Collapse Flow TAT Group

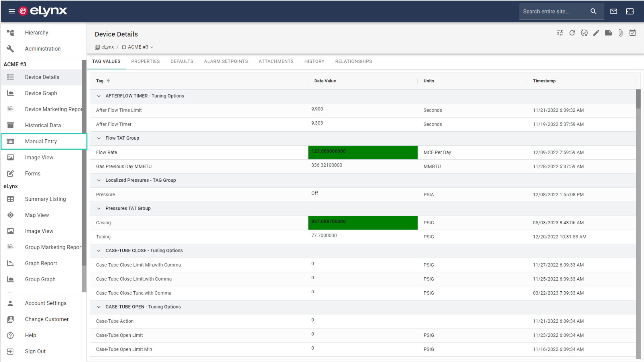point(99,138)
